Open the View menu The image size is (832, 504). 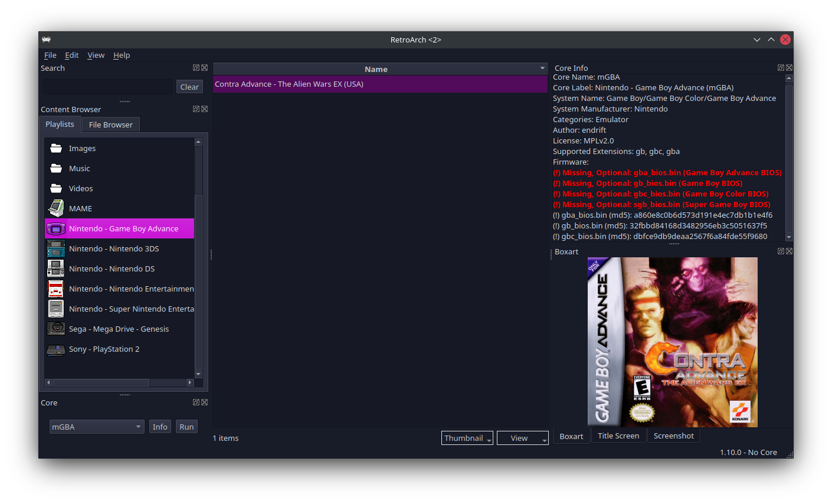click(96, 55)
